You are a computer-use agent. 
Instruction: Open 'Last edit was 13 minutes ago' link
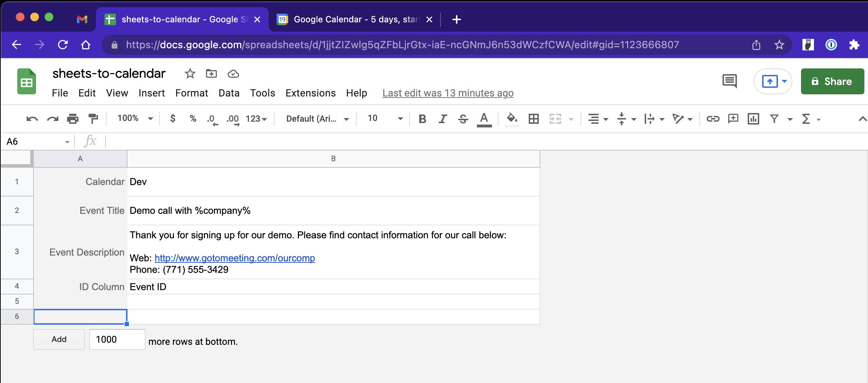pos(448,93)
